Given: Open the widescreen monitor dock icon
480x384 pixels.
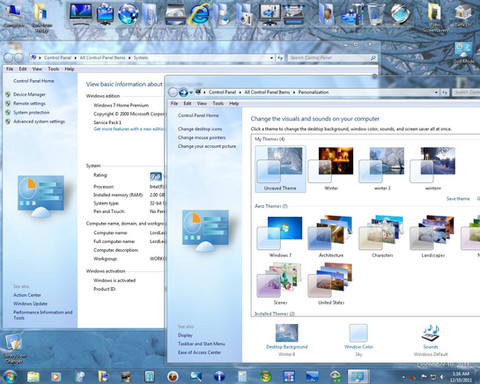Looking at the screenshot, I should point(80,14).
